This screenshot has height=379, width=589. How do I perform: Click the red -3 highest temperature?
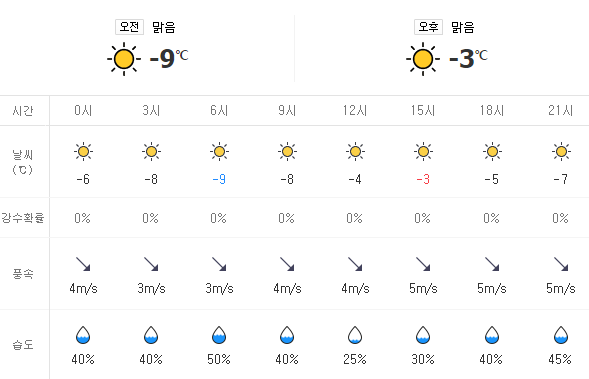tap(423, 179)
